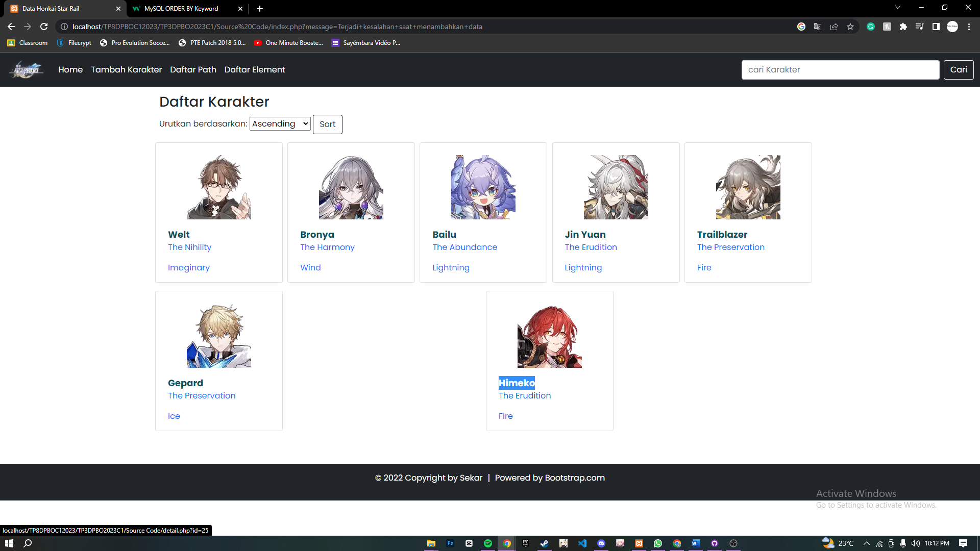
Task: Open Visual Studio Code from the taskbar
Action: point(582,543)
